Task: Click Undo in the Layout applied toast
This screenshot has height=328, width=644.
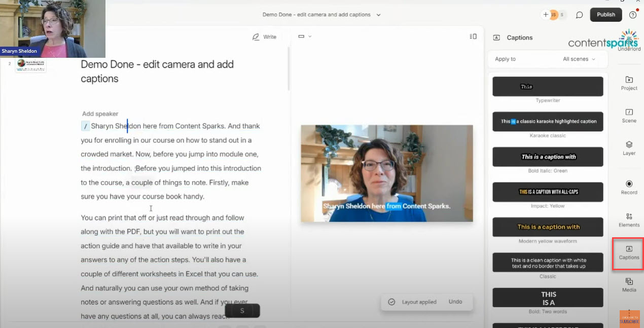Action: pos(455,302)
